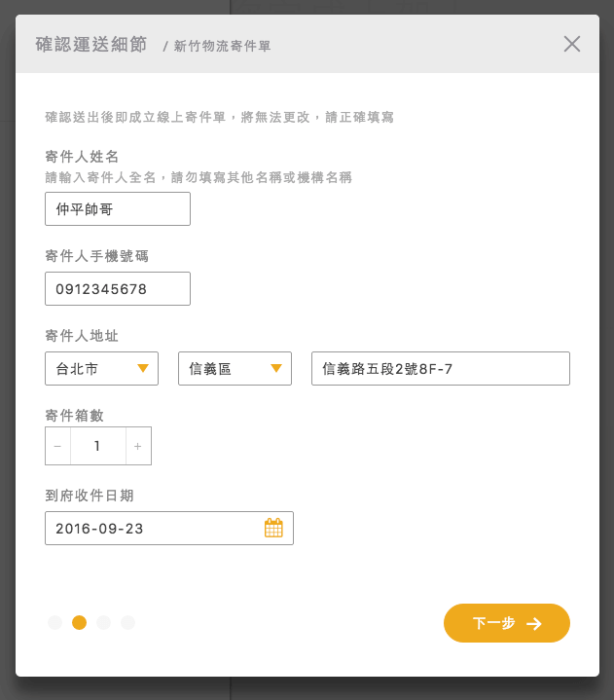Decrease the 寄件箱數 box count
Image resolution: width=614 pixels, height=700 pixels.
pos(57,446)
